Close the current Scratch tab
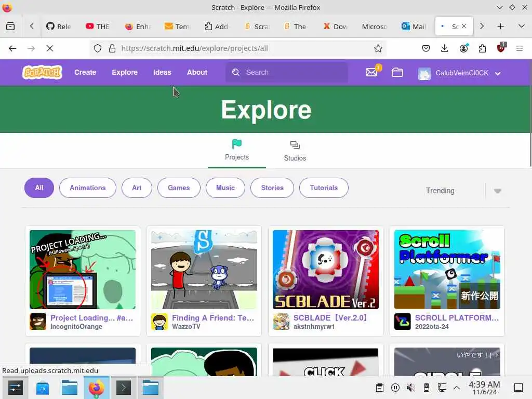The image size is (532, 399). (464, 26)
